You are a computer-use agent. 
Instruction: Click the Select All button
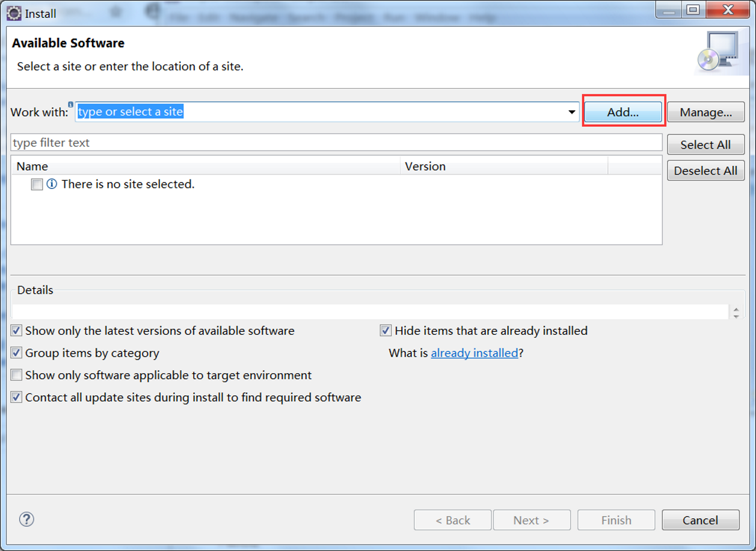706,145
